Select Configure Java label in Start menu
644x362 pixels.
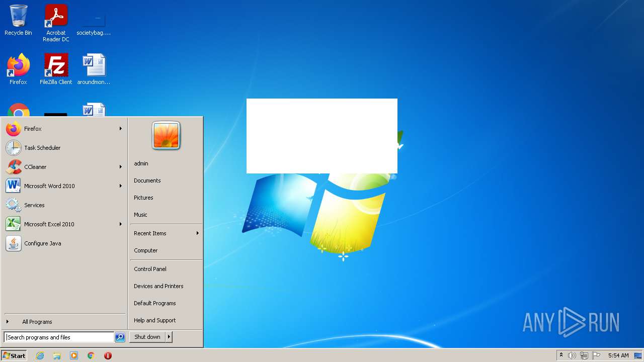click(x=43, y=243)
